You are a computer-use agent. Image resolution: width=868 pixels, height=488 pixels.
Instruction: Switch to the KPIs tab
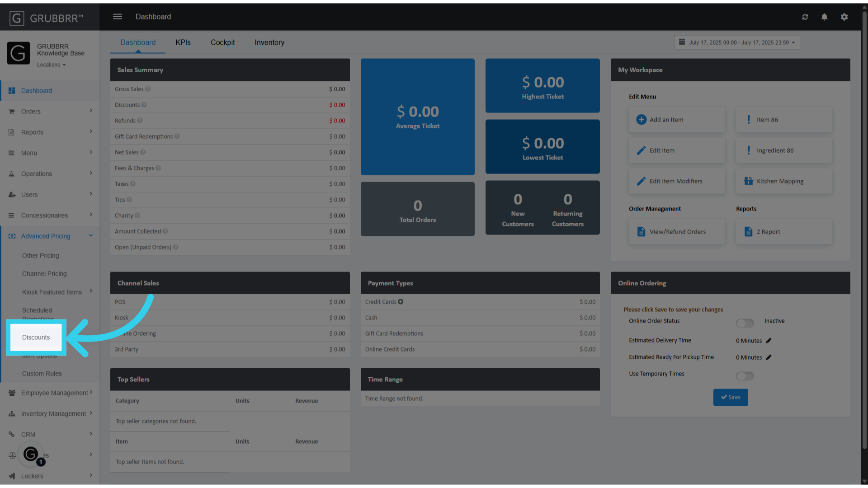click(x=183, y=42)
